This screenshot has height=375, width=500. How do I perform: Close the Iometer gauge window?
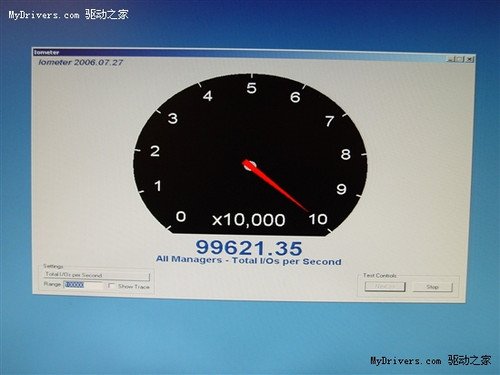(469, 59)
